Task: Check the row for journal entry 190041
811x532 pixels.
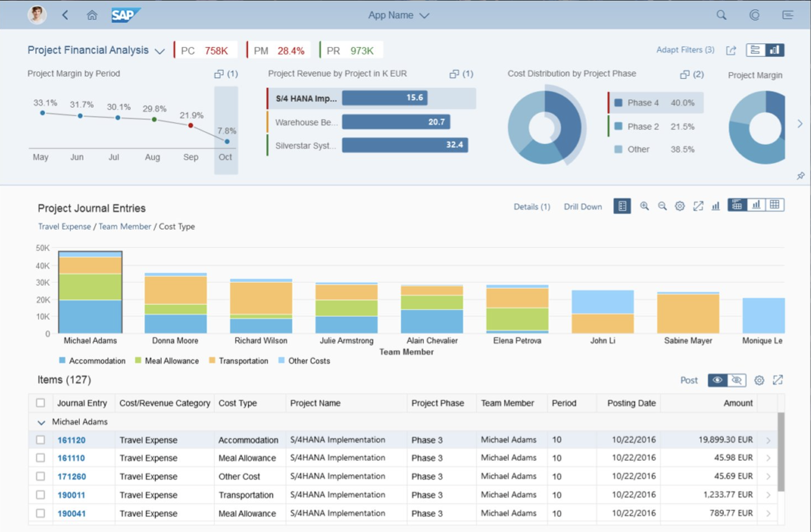Action: tap(41, 513)
